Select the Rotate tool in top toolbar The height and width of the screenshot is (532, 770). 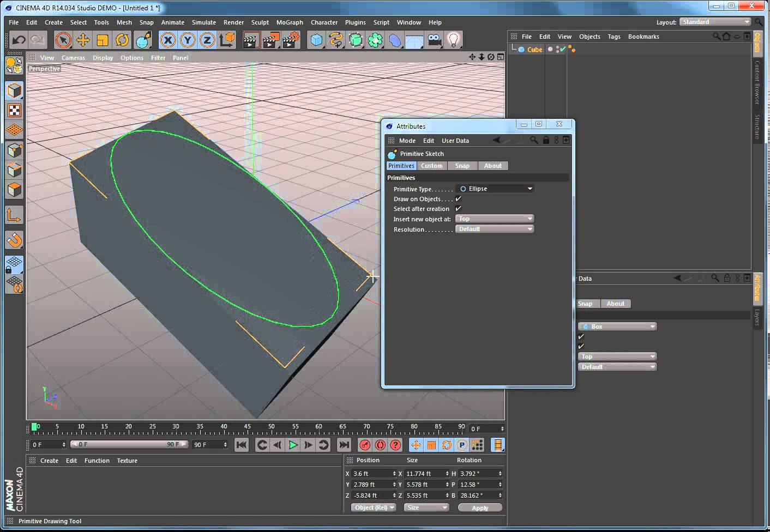pos(122,40)
